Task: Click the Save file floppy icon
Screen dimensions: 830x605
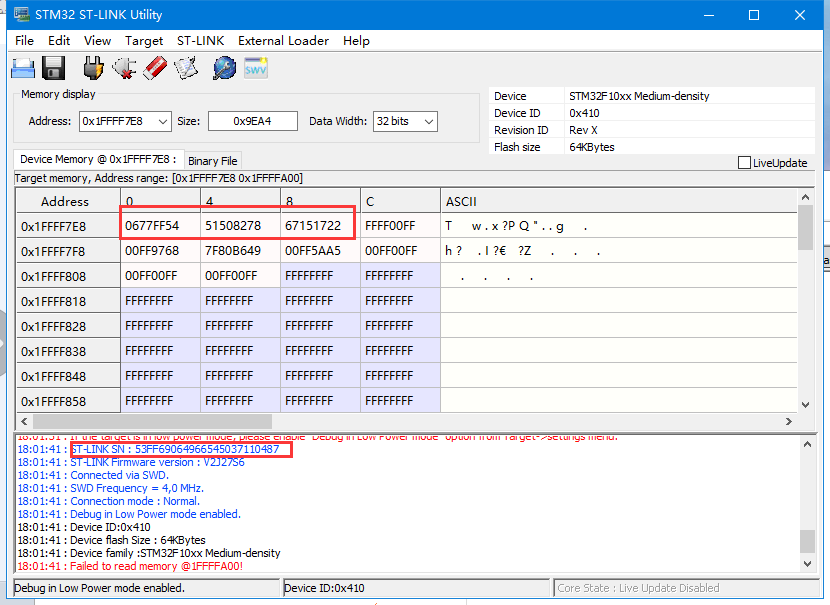Action: 53,68
